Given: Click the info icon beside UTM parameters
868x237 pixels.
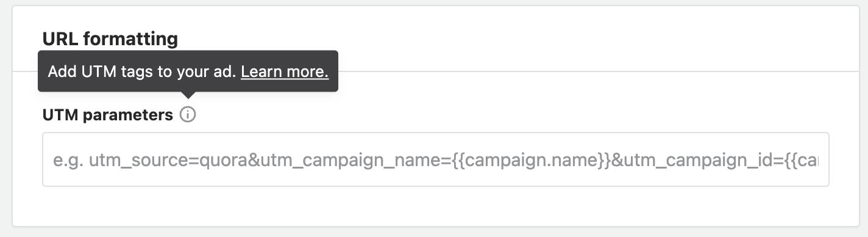Looking at the screenshot, I should [x=188, y=115].
